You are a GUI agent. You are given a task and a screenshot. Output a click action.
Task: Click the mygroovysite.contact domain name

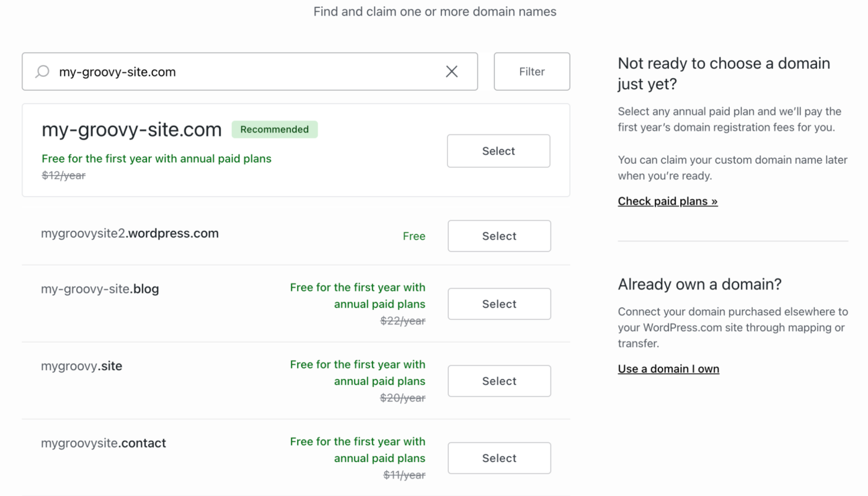click(104, 443)
